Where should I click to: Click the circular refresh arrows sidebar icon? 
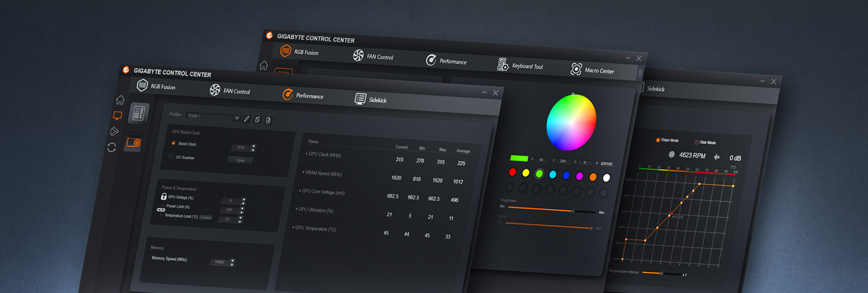111,147
